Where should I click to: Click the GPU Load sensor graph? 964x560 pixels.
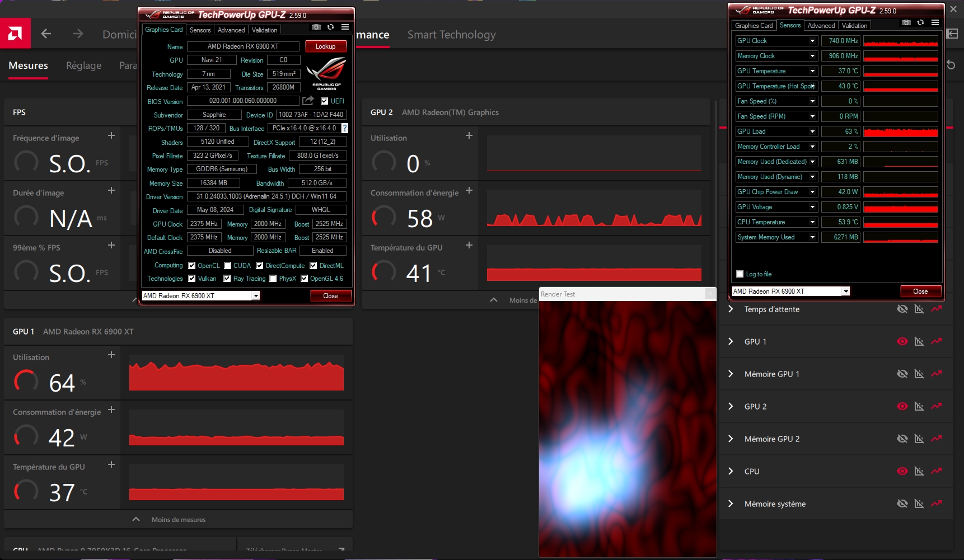tap(900, 131)
